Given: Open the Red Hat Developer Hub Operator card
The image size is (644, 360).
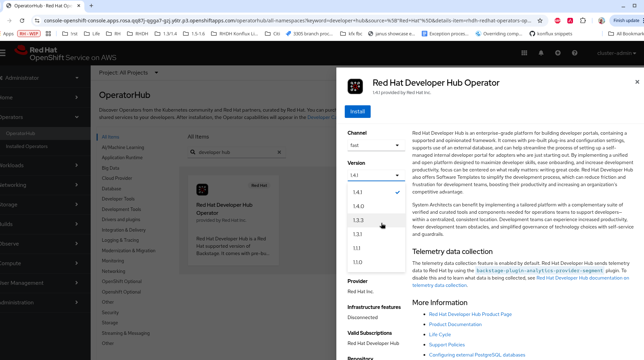Looking at the screenshot, I should [233, 220].
